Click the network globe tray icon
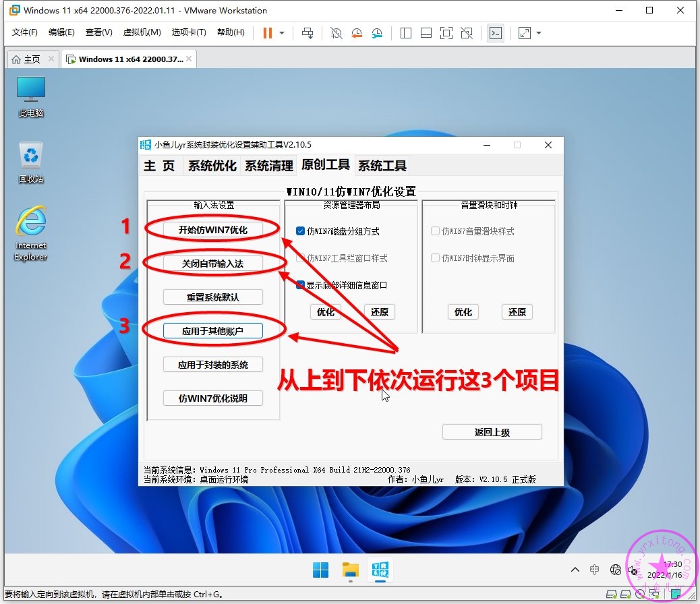 (x=616, y=570)
